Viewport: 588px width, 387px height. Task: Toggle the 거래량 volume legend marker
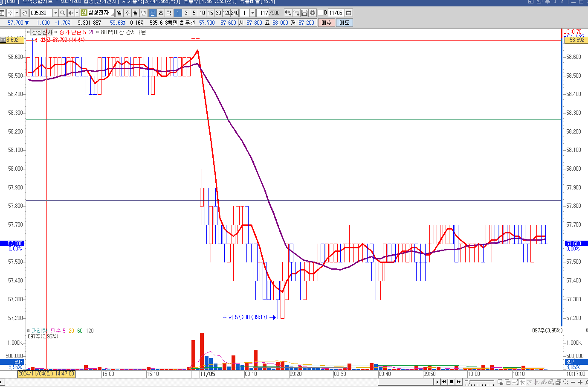(x=29, y=331)
